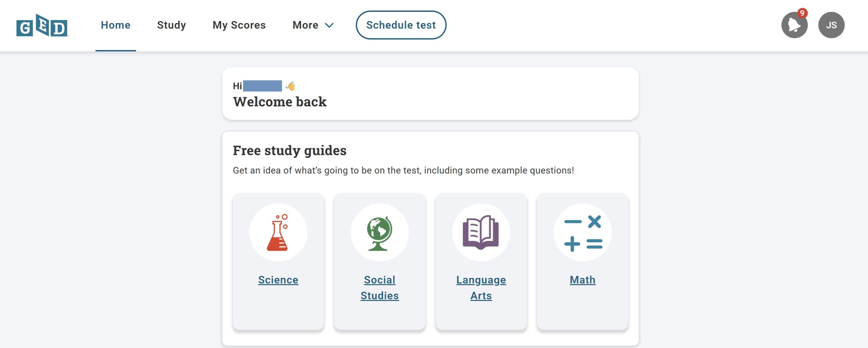
Task: Click the Language Arts book icon
Action: 481,232
